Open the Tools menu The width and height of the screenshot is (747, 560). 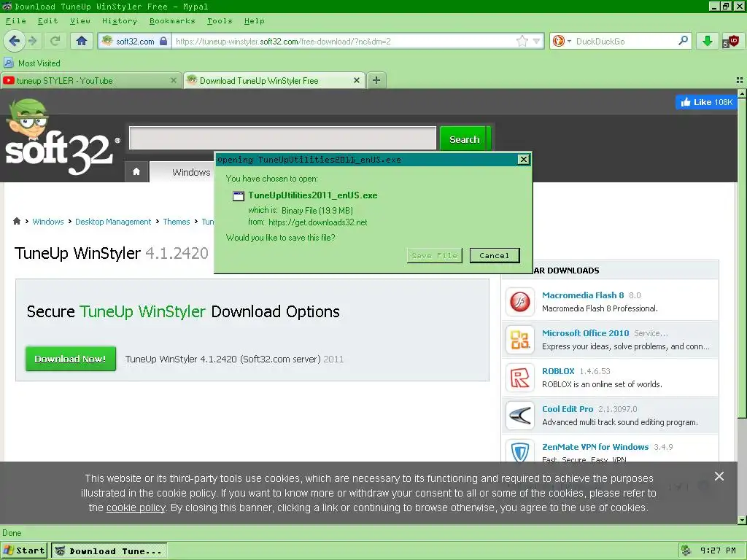(220, 21)
